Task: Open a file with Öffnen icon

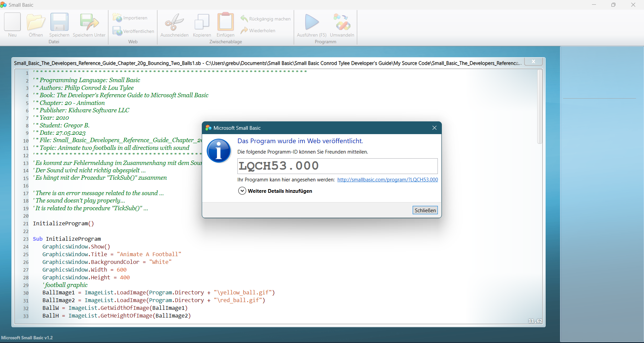Action: coord(36,25)
